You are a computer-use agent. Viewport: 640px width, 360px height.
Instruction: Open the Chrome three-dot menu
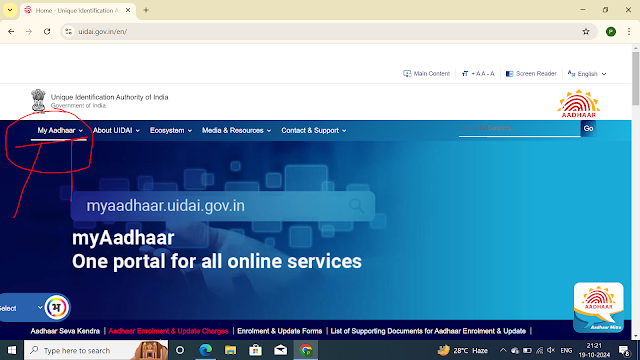(629, 31)
